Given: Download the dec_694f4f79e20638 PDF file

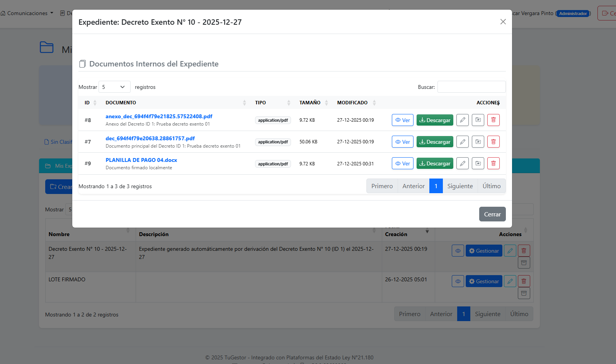Looking at the screenshot, I should point(435,142).
